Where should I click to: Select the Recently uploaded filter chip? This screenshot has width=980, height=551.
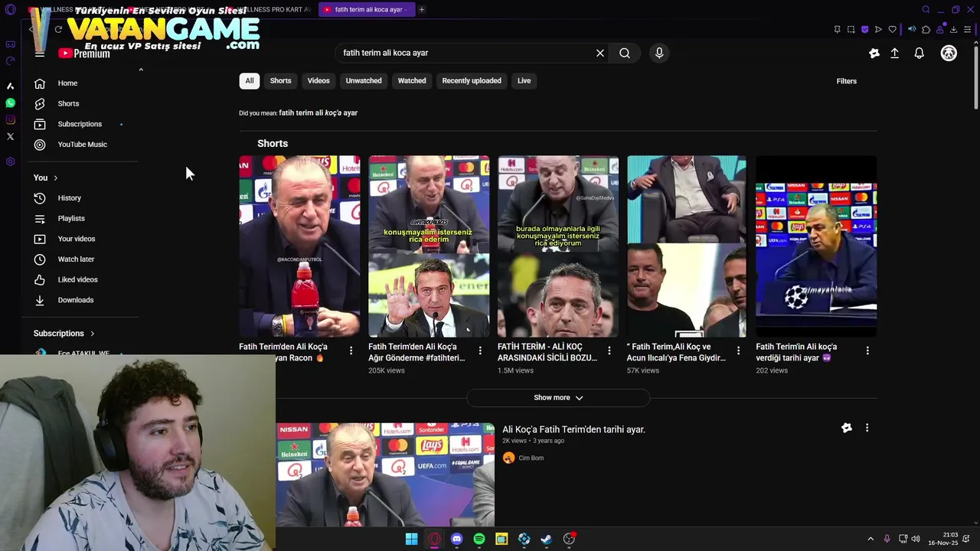(472, 80)
